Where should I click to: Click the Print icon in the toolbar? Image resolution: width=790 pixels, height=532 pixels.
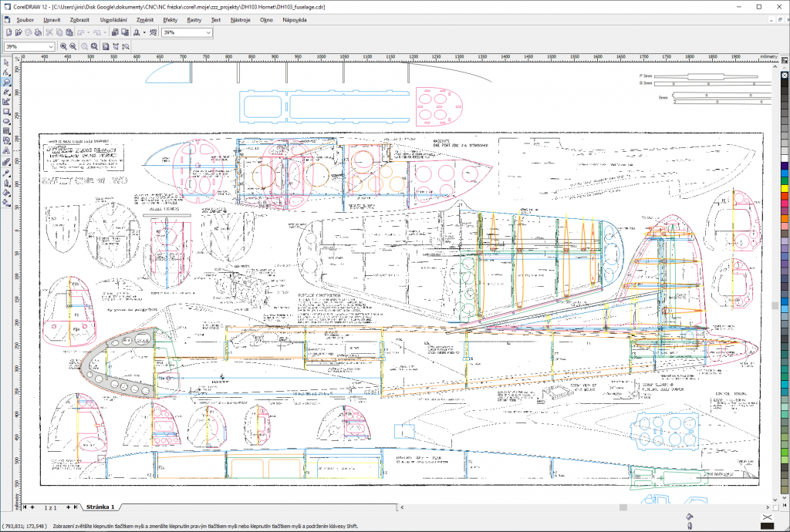[38, 32]
